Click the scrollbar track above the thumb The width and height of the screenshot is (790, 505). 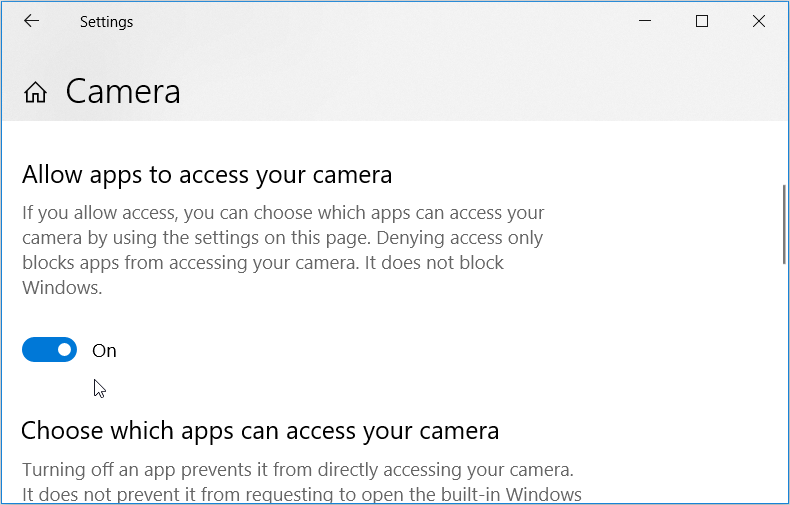[x=783, y=150]
